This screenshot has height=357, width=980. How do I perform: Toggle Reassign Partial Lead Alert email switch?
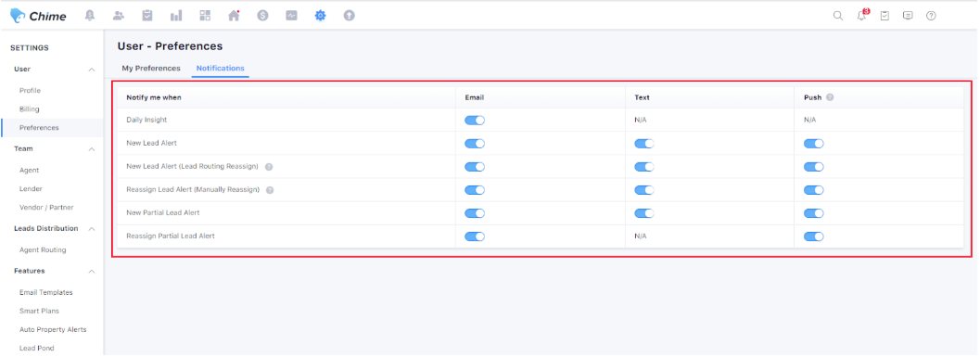(475, 236)
